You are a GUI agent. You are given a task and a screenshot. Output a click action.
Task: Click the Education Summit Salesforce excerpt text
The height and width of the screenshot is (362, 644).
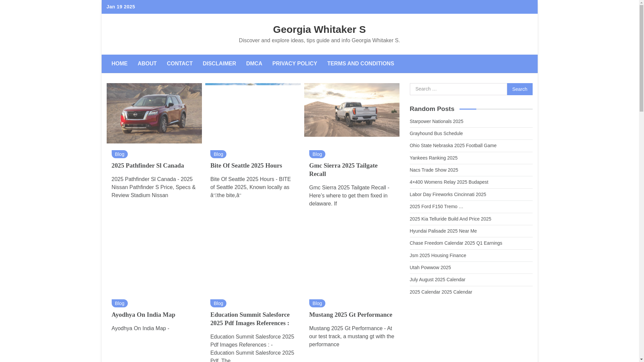pos(252,348)
